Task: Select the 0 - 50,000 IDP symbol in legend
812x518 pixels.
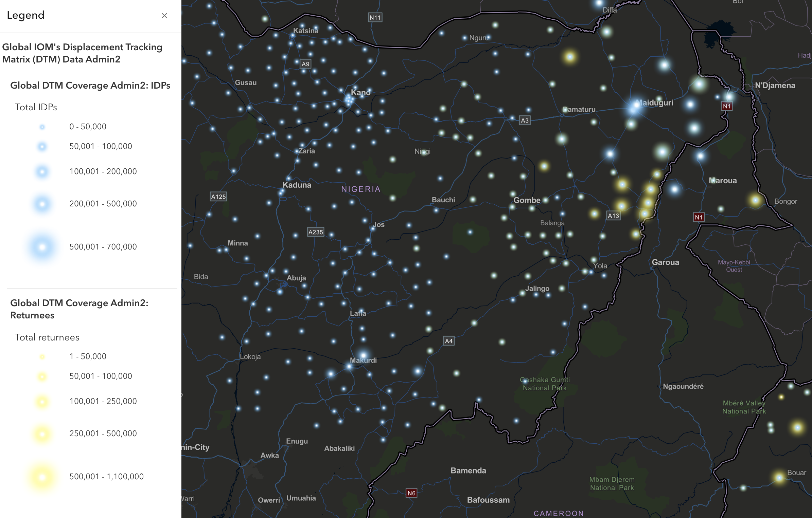Action: 42,126
